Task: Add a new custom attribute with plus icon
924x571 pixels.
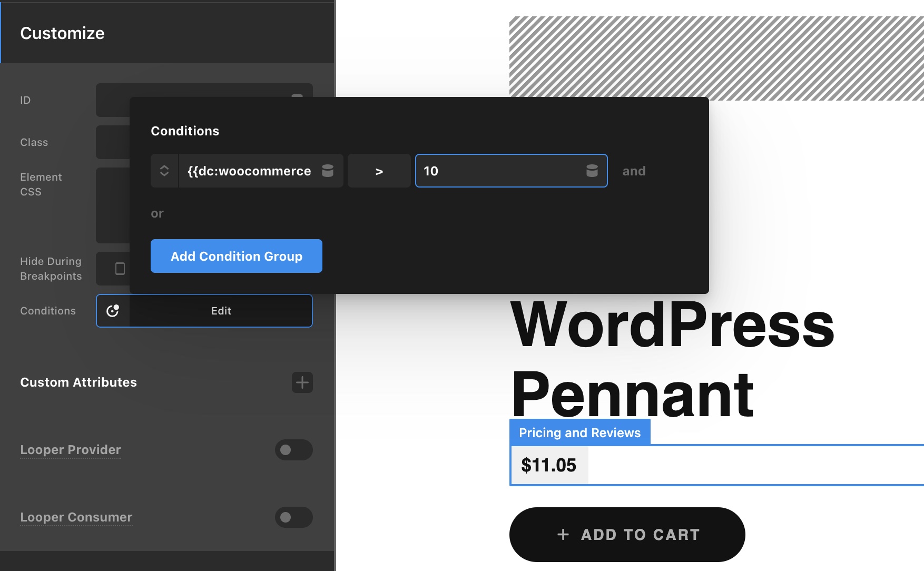Action: tap(302, 382)
